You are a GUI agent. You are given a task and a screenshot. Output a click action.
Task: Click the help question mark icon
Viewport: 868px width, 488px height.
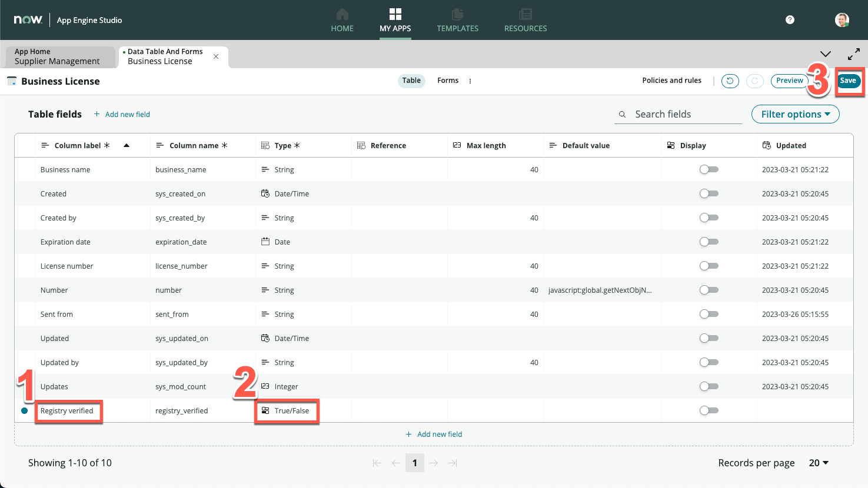click(790, 20)
